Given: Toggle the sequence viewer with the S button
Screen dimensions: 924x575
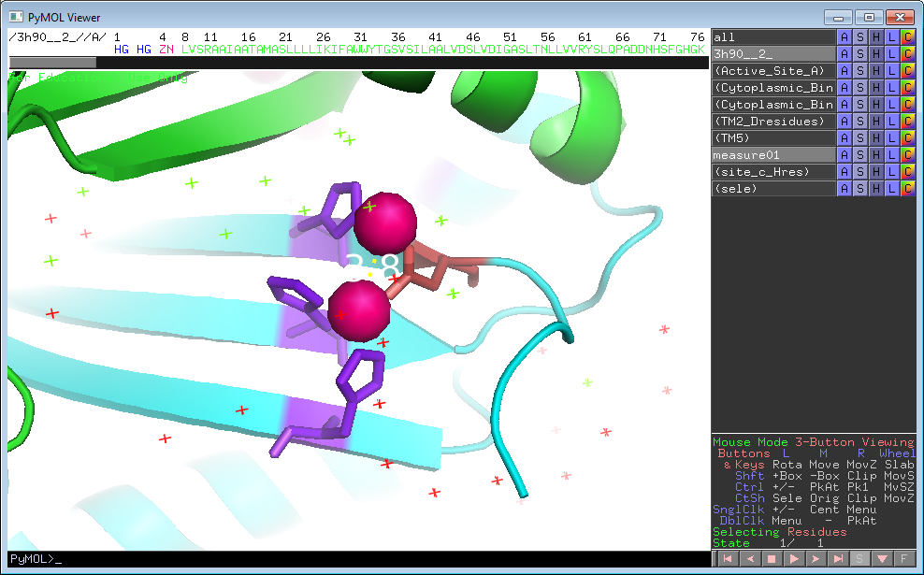Looking at the screenshot, I should click(859, 558).
